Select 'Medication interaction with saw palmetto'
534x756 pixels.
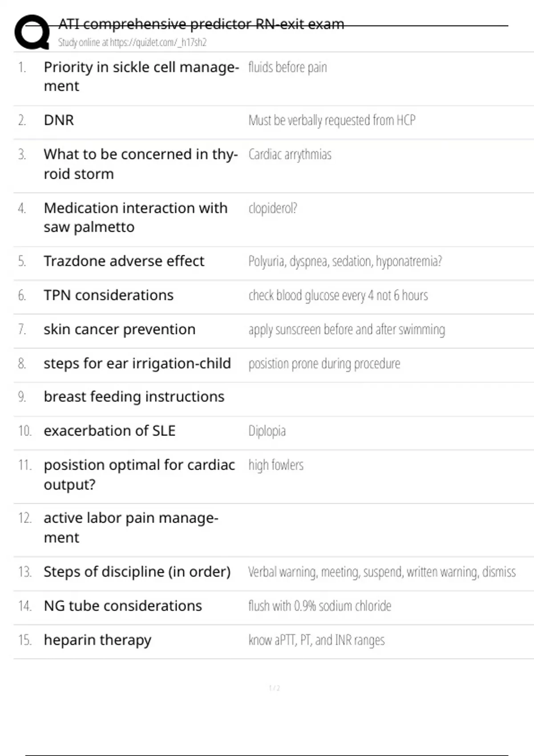coord(135,217)
